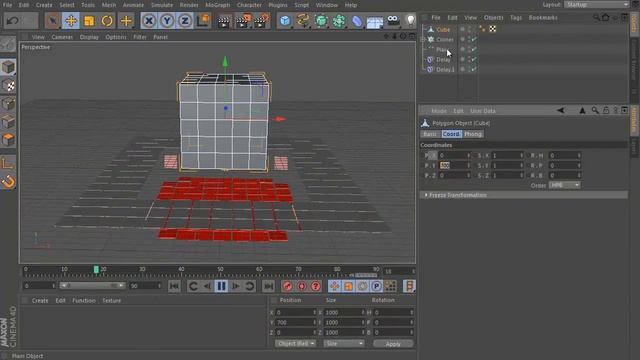Toggle the Autokeying record button

pyautogui.click(x=302, y=286)
